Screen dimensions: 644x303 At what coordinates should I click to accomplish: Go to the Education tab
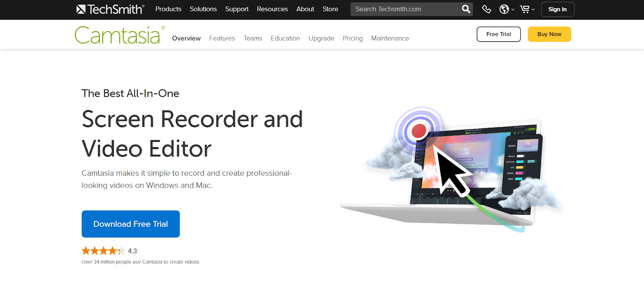285,38
